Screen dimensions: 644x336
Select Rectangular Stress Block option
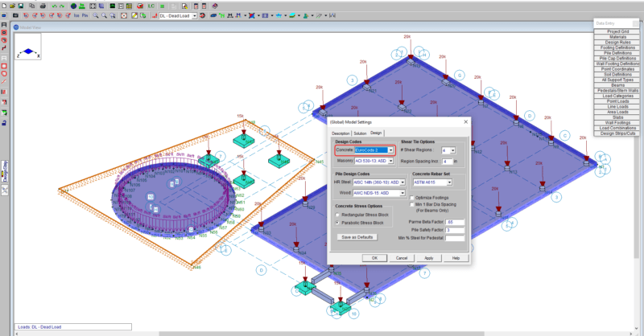point(339,215)
